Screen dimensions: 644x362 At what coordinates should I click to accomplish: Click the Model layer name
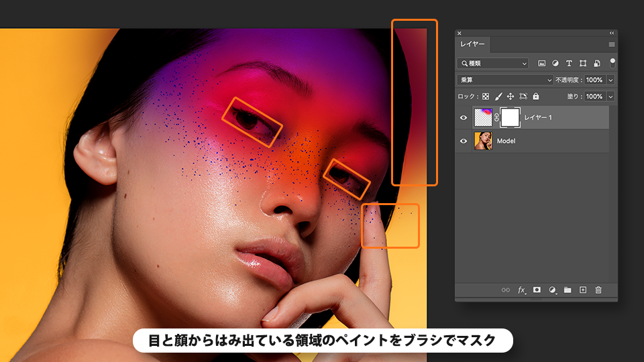pos(506,141)
